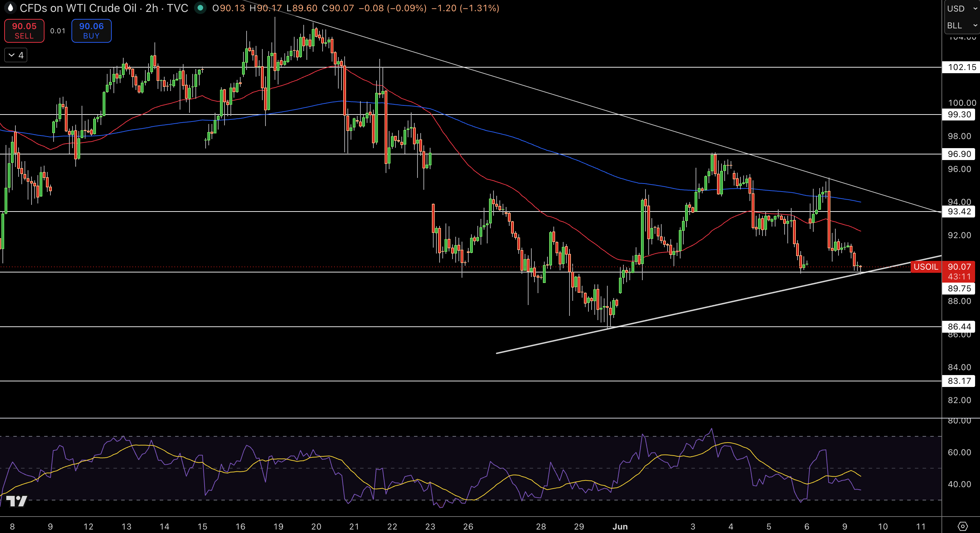Viewport: 980px width, 533px height.
Task: Click the 90.07 last price label
Action: tap(959, 267)
